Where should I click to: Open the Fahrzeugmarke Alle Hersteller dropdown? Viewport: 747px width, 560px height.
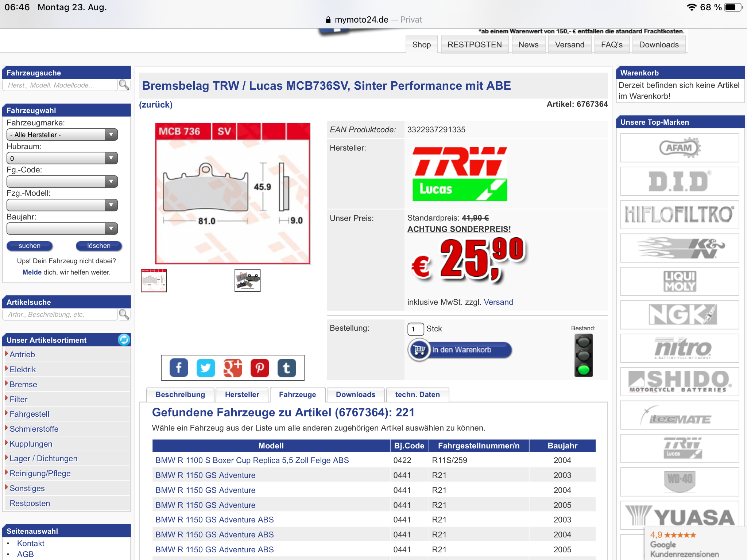(x=62, y=135)
